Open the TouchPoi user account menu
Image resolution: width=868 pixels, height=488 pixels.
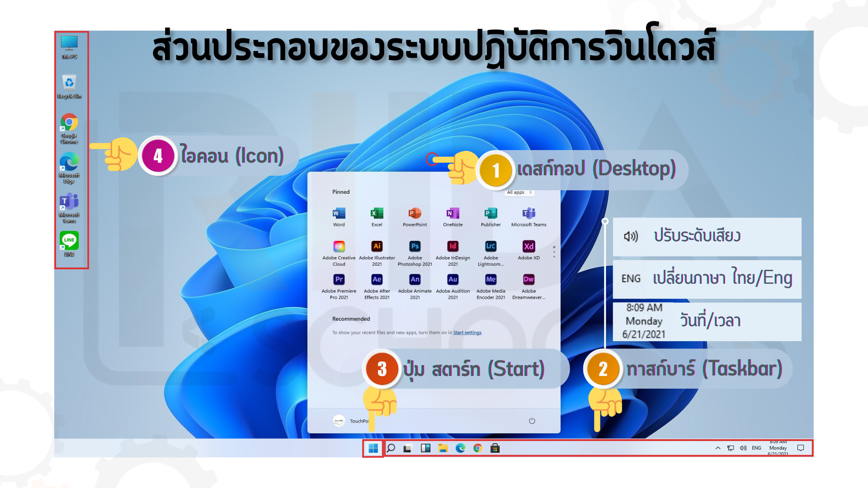[x=351, y=421]
